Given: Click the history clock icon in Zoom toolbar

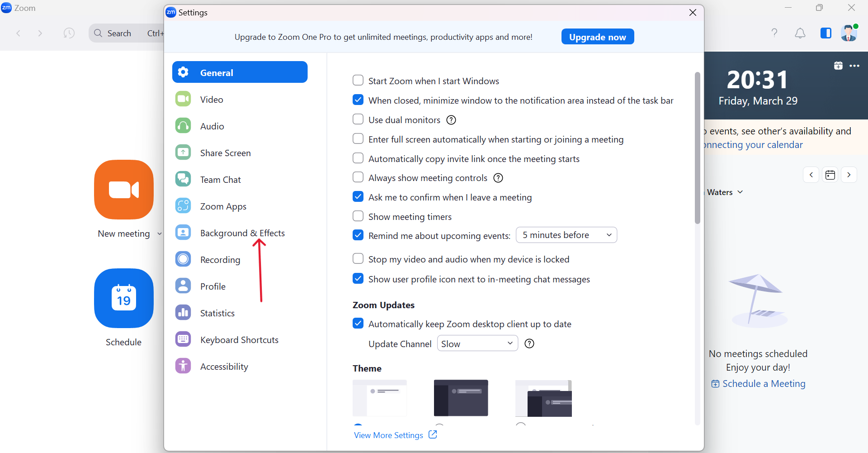Looking at the screenshot, I should click(x=69, y=33).
